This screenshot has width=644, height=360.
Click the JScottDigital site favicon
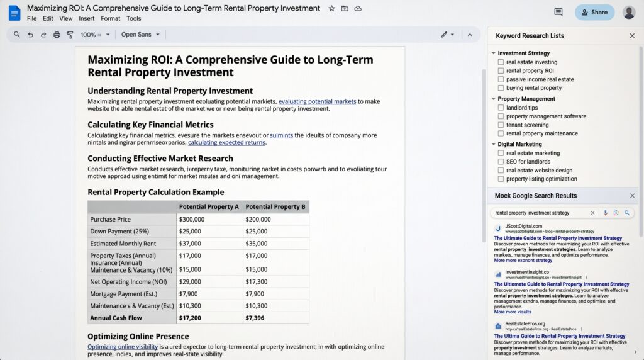click(x=498, y=228)
